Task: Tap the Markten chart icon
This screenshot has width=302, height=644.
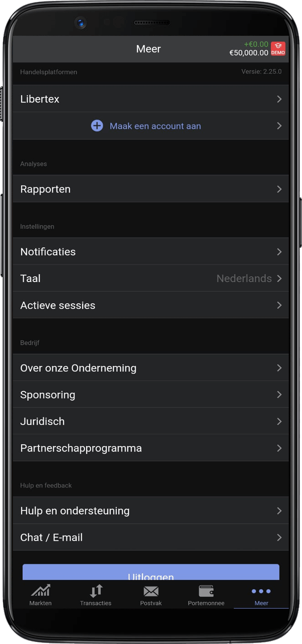Action: pos(40,591)
